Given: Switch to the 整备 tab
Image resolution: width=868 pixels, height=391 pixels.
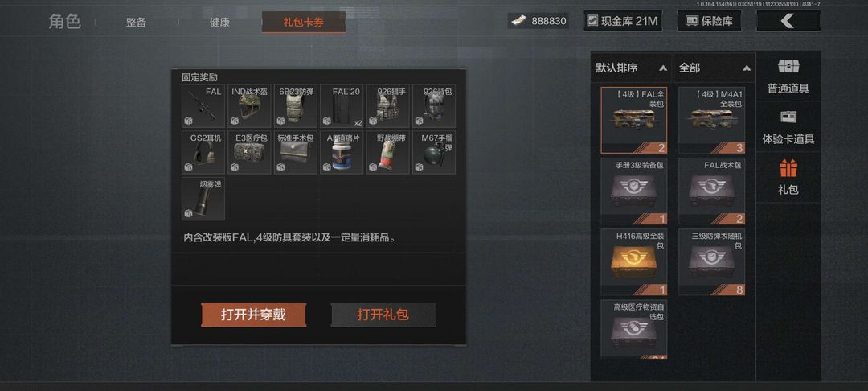Looking at the screenshot, I should click(136, 23).
